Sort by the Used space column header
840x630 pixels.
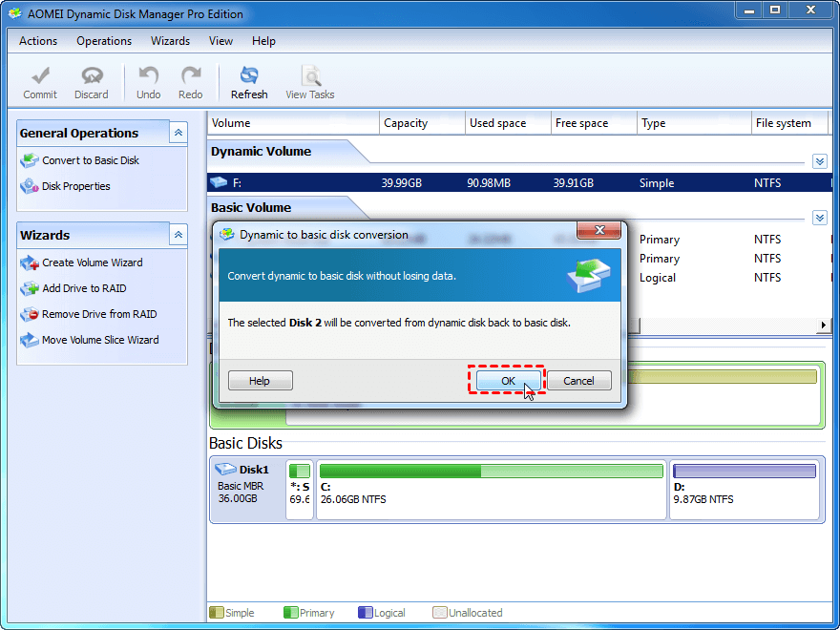pyautogui.click(x=508, y=123)
